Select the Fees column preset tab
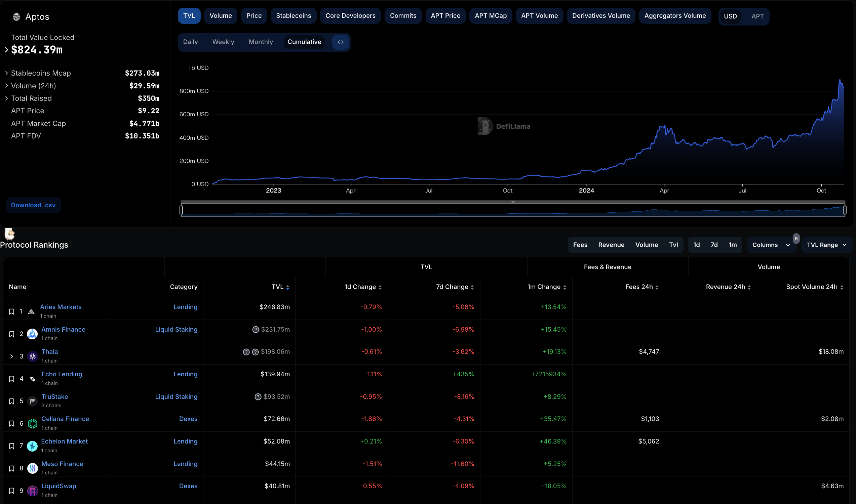Image resolution: width=856 pixels, height=504 pixels. click(580, 245)
